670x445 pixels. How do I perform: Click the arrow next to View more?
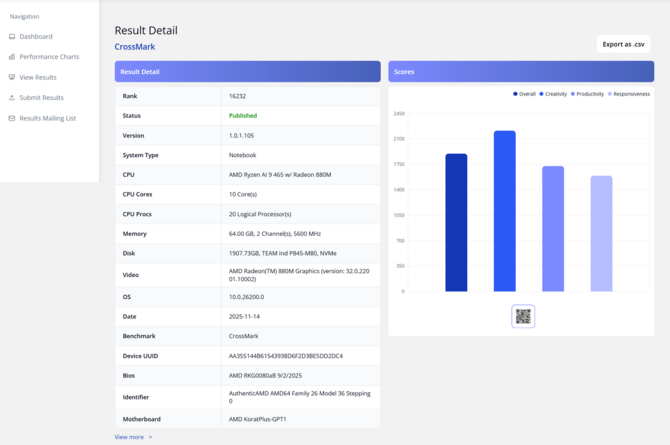151,437
